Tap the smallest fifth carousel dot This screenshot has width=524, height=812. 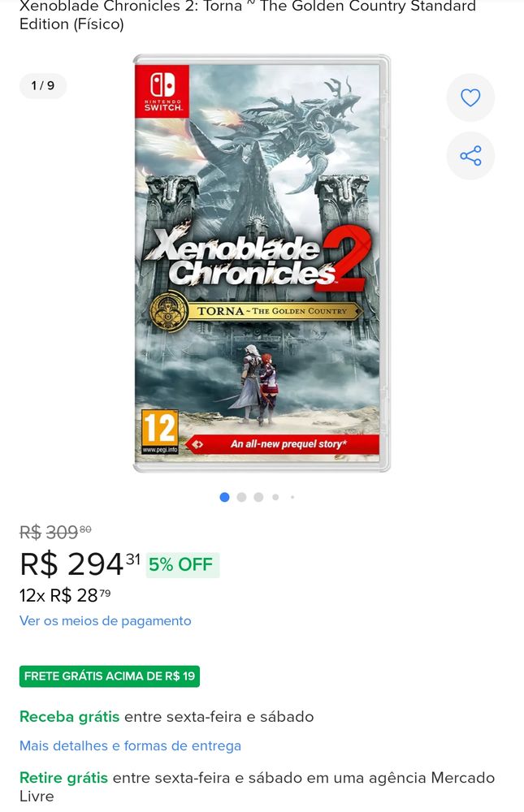tap(292, 497)
